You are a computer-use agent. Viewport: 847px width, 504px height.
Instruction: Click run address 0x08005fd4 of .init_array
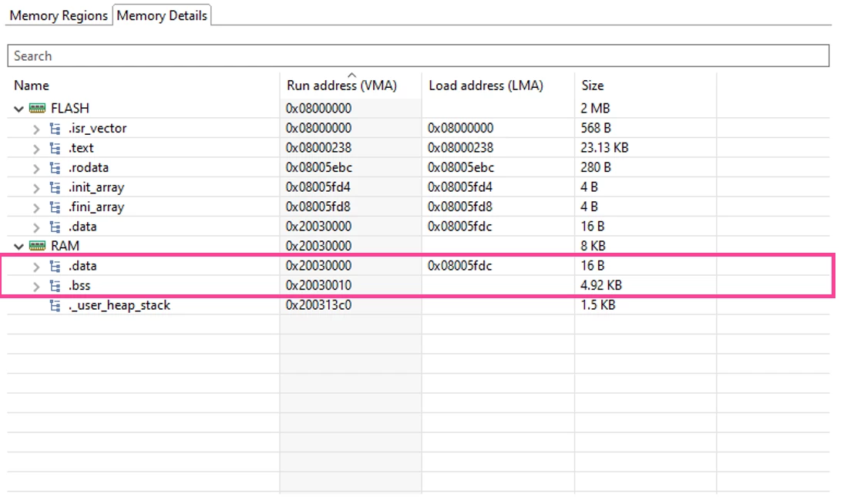318,187
